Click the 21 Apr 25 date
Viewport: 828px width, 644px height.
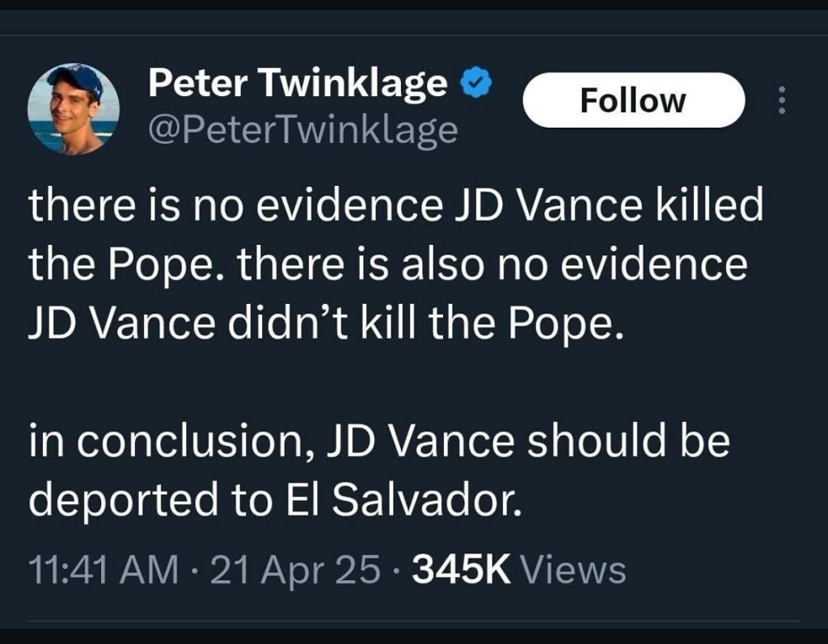(294, 570)
